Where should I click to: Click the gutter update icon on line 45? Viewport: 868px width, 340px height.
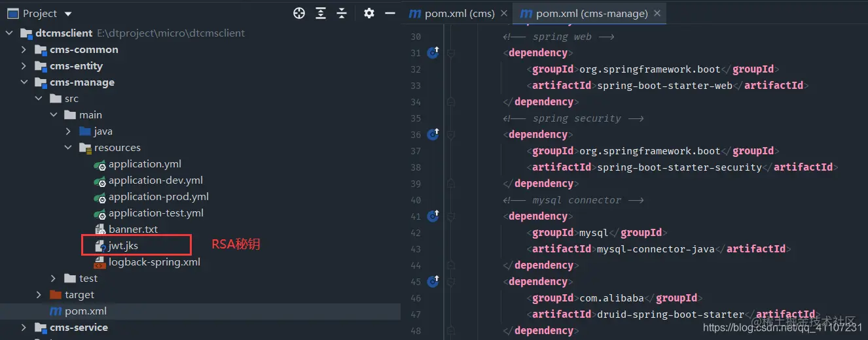pyautogui.click(x=433, y=281)
